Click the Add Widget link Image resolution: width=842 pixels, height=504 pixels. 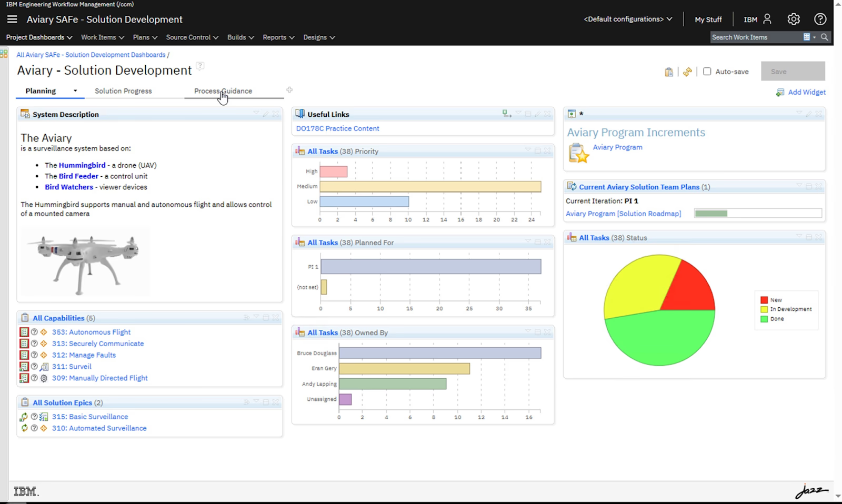pyautogui.click(x=807, y=92)
